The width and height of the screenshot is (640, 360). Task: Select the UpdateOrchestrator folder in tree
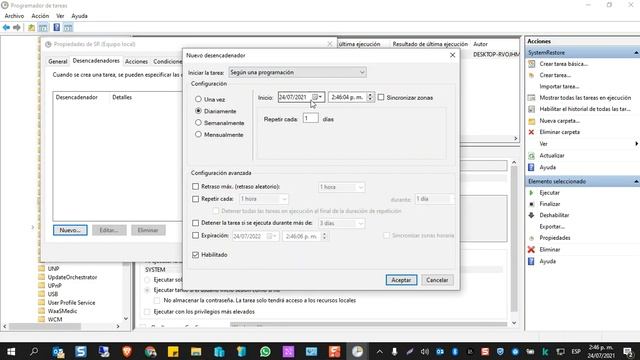tap(72, 277)
